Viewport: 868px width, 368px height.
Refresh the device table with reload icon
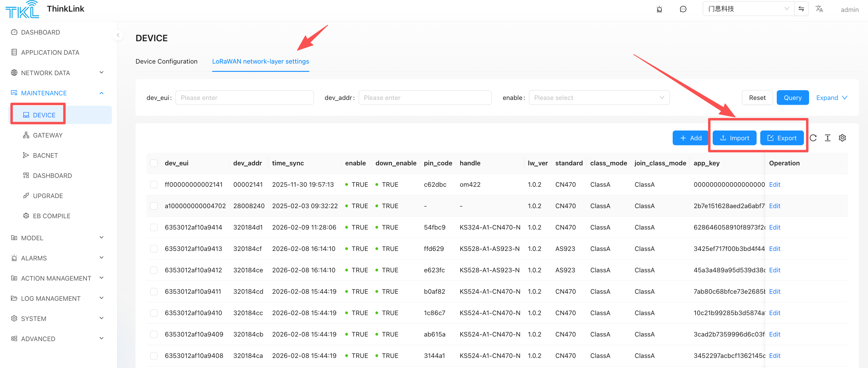[x=813, y=138]
